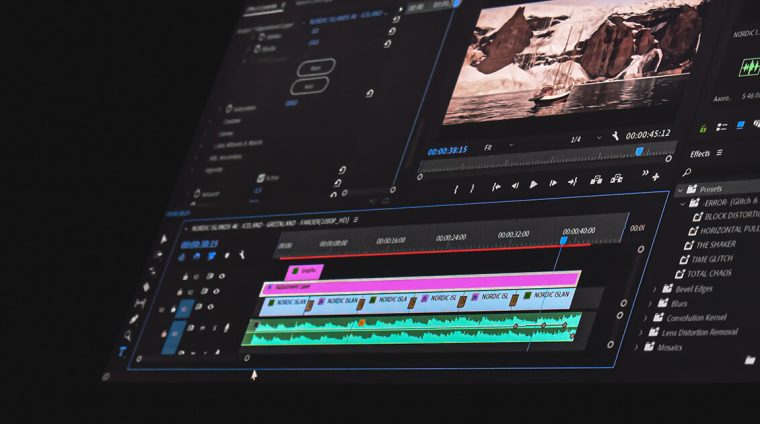Screen dimensions: 760x424
Task: Click the timeline timecode 00:00:38:15
Action: pyautogui.click(x=199, y=244)
